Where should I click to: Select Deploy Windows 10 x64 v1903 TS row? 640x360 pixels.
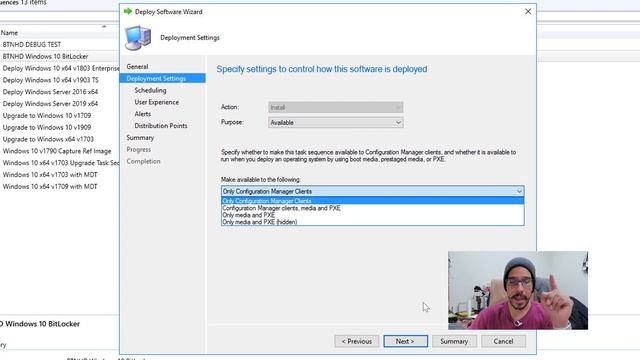click(50, 80)
